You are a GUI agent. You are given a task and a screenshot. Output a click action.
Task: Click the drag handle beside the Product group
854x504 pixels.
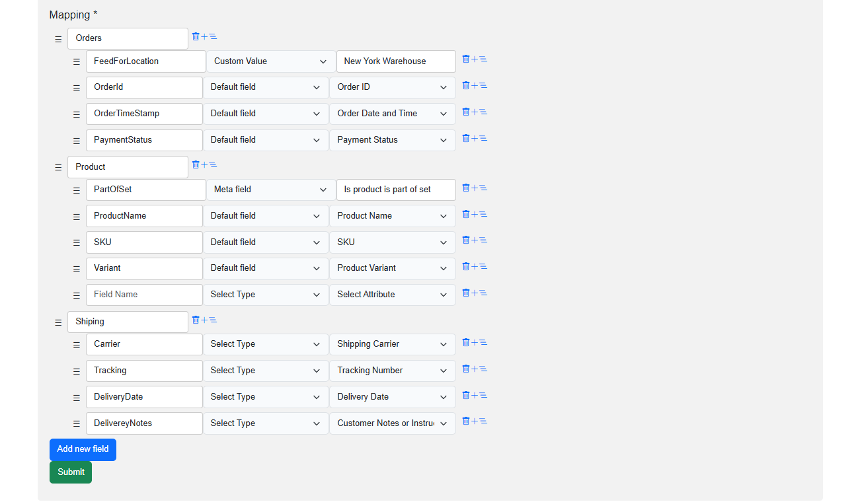point(58,167)
